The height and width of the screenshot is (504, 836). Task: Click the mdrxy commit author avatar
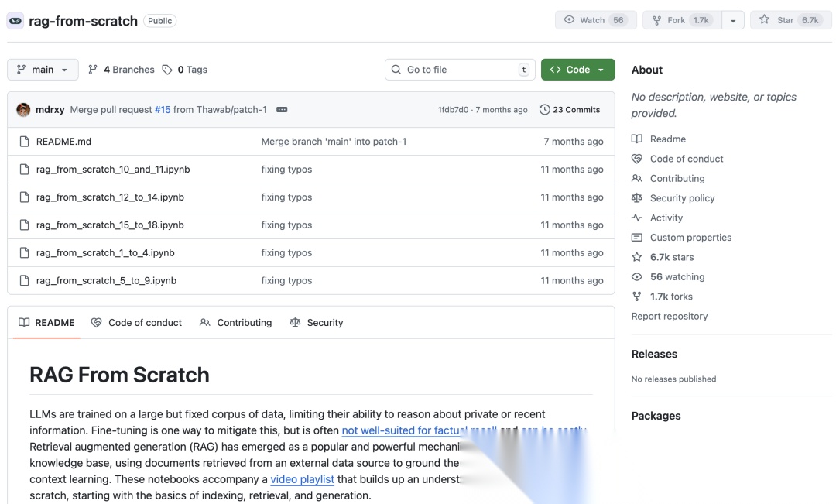[23, 110]
